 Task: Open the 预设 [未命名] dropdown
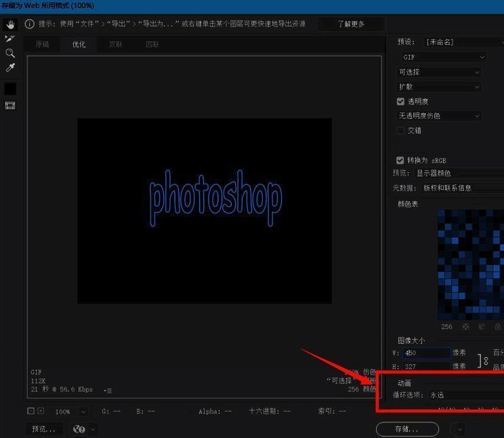click(463, 42)
